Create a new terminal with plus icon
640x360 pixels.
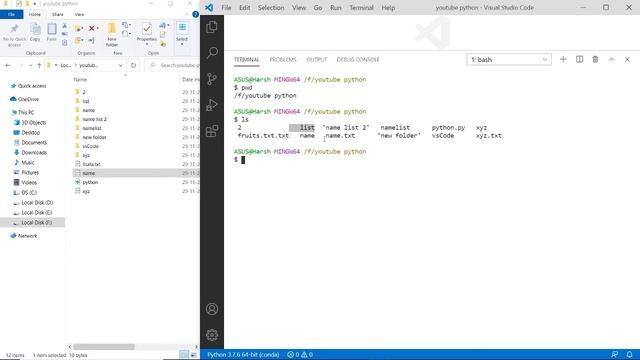[x=563, y=60]
